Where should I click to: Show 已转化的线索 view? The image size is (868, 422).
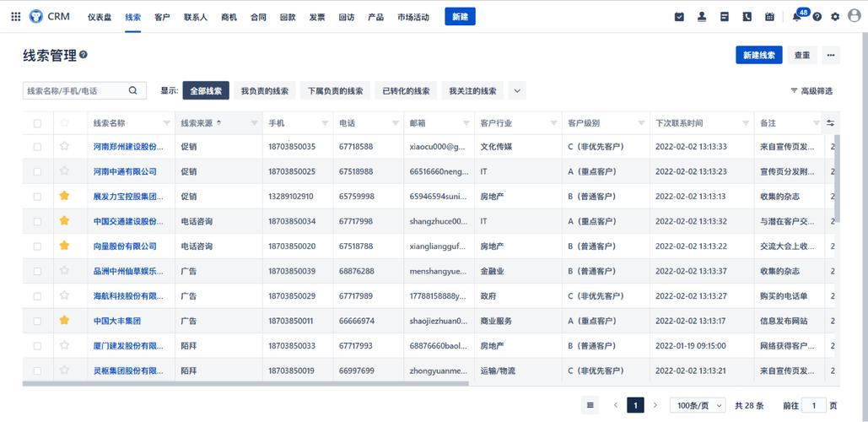pyautogui.click(x=406, y=91)
